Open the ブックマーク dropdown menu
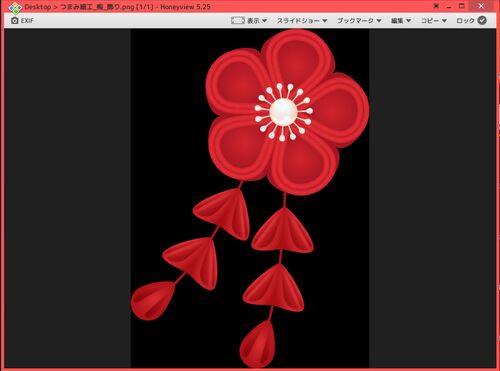The height and width of the screenshot is (371, 500). pyautogui.click(x=359, y=21)
